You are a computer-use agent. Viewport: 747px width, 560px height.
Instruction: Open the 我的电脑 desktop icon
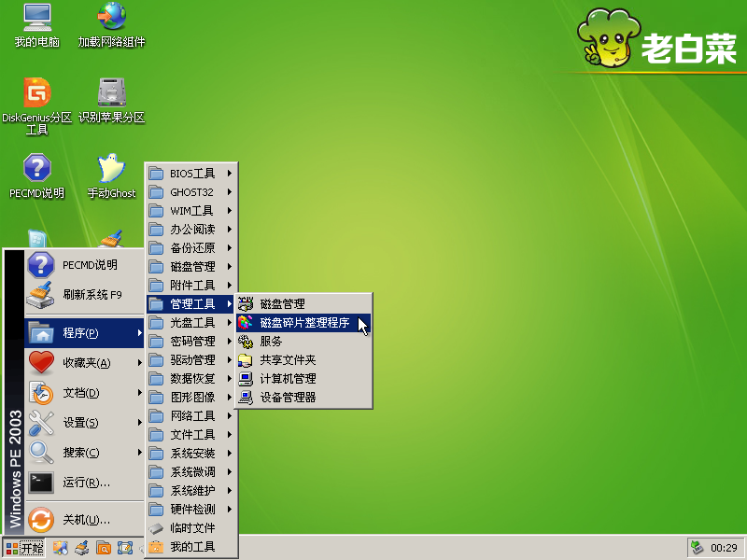[x=37, y=25]
